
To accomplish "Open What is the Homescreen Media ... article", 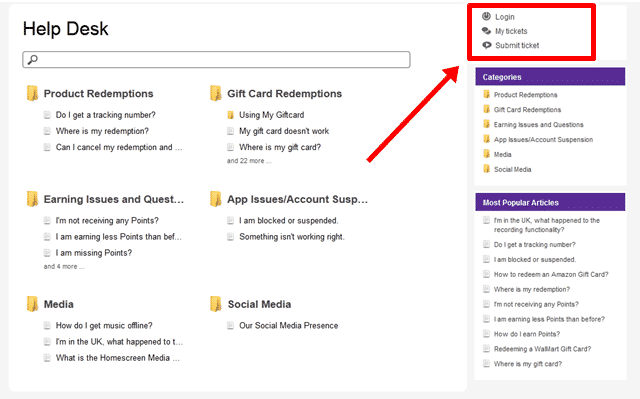I will click(x=118, y=358).
